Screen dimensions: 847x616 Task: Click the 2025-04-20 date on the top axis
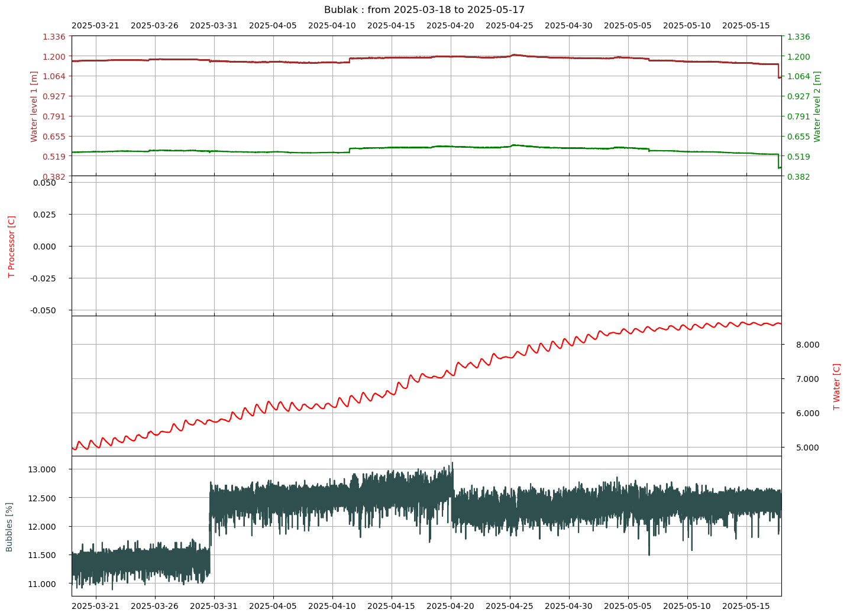pos(450,26)
